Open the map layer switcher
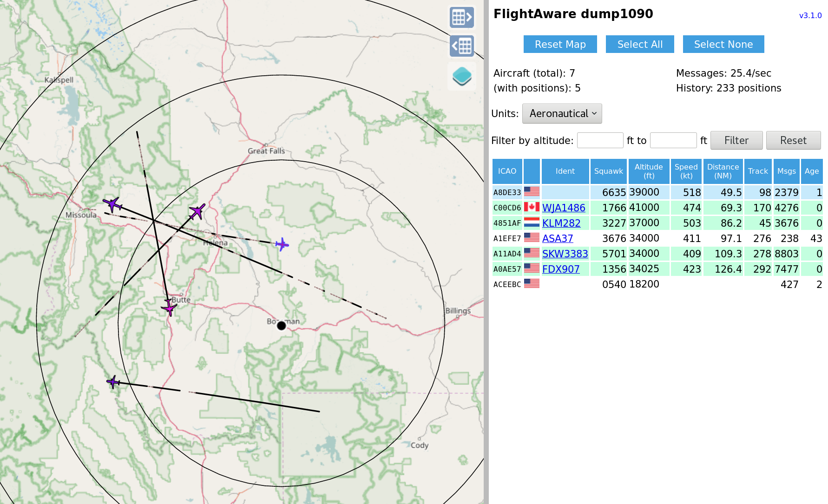 click(462, 76)
